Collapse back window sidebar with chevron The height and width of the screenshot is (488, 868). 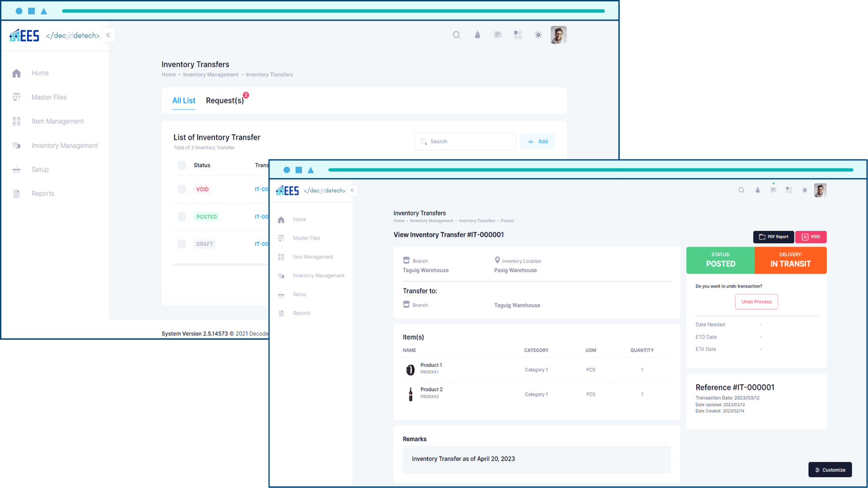(x=108, y=35)
